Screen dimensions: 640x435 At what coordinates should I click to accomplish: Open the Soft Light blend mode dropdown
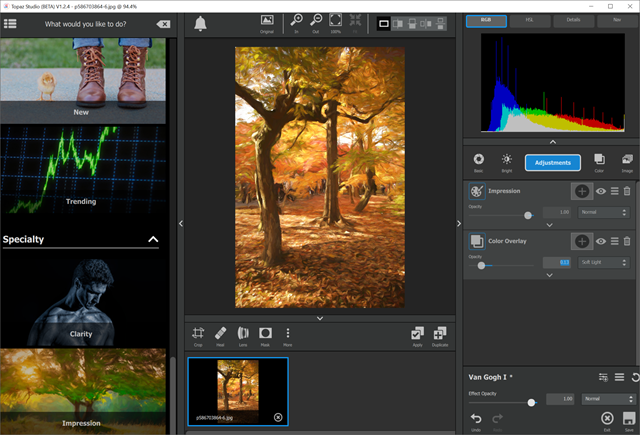tap(605, 262)
